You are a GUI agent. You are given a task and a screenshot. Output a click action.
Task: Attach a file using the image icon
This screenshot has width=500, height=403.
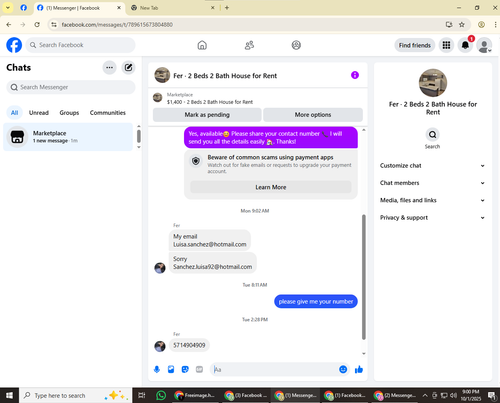coord(171,369)
